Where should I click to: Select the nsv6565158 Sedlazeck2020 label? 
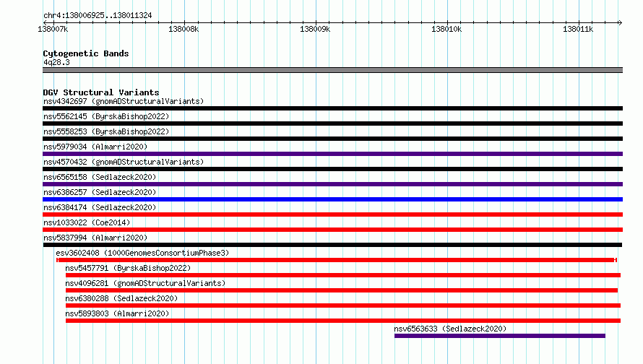[100, 177]
